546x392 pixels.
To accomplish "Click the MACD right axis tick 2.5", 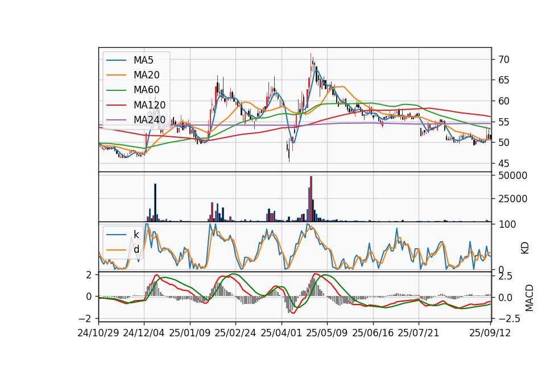I will [x=505, y=277].
